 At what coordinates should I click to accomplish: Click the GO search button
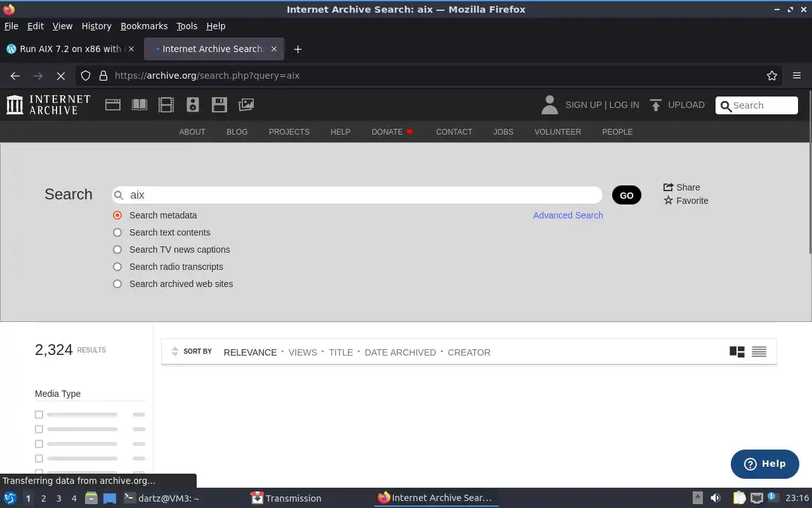pyautogui.click(x=627, y=195)
